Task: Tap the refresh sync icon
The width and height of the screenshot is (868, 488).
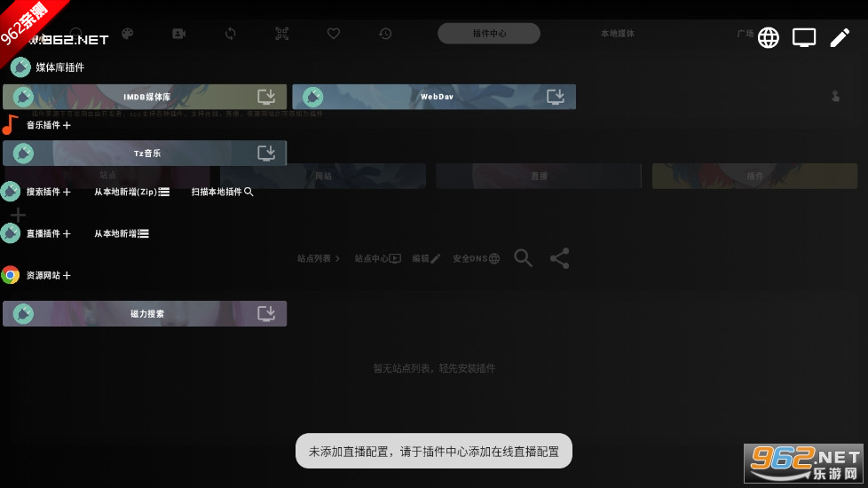Action: tap(230, 34)
